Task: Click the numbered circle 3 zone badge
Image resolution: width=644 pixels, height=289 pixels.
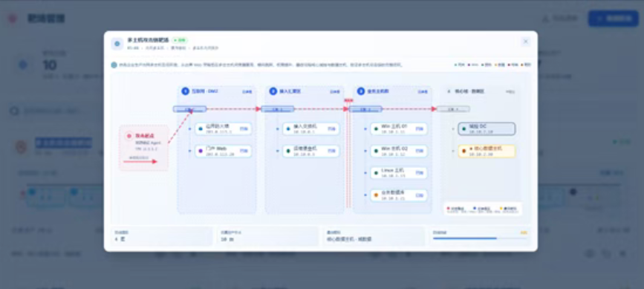Action: (361, 91)
